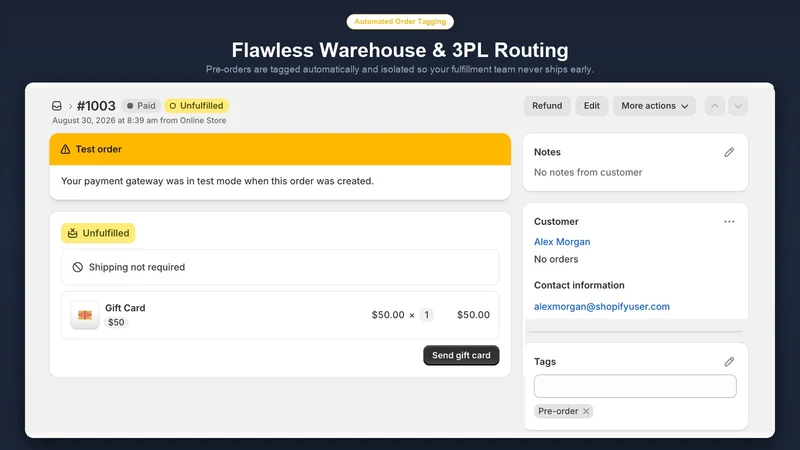This screenshot has width=800, height=450.
Task: Click the Unfulfilled badge in the order header
Action: (x=196, y=106)
